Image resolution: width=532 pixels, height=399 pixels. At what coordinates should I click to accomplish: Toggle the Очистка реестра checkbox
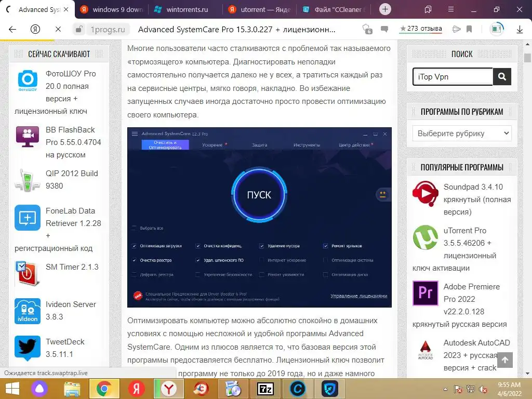tap(135, 260)
